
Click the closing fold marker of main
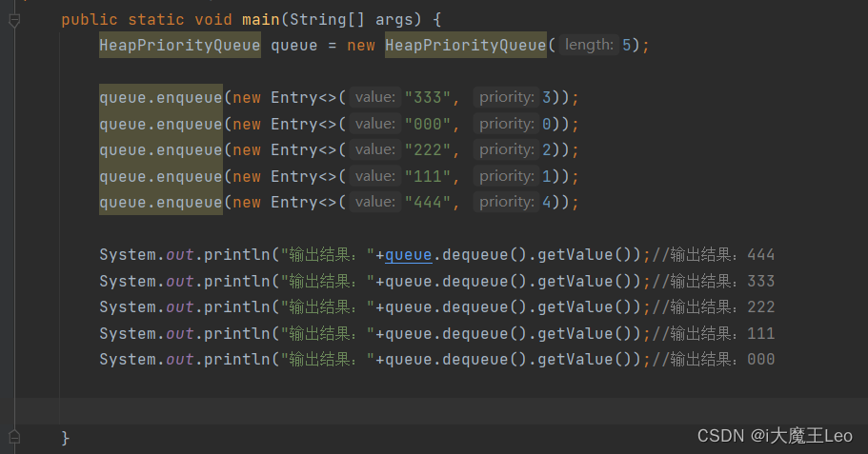click(14, 438)
